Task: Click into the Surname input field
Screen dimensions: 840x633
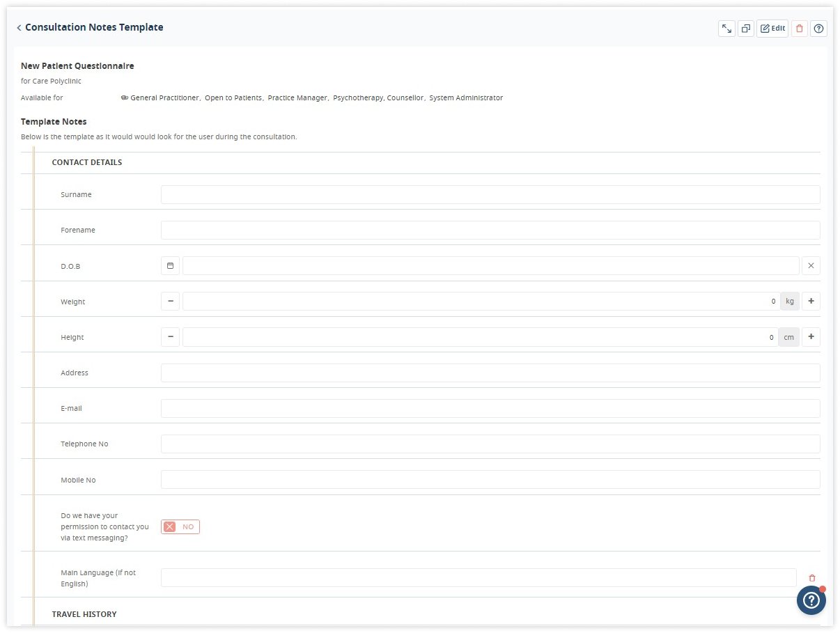Action: [490, 194]
